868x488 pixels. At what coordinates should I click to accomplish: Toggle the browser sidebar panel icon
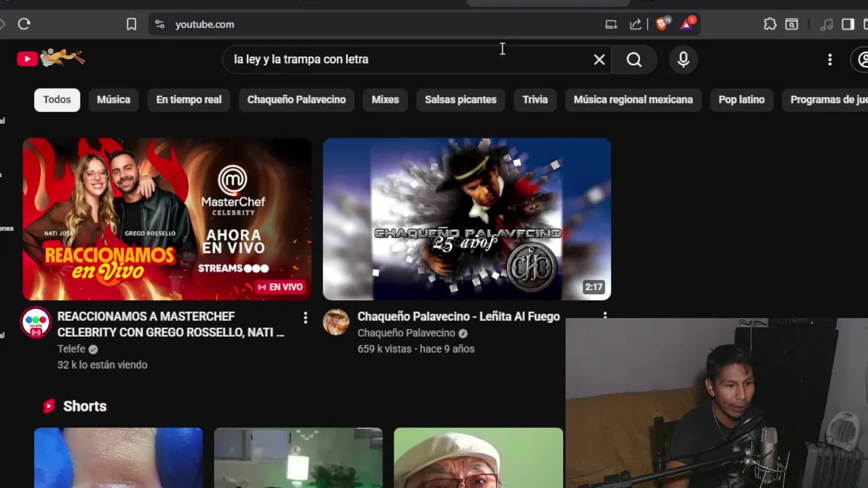tap(848, 24)
